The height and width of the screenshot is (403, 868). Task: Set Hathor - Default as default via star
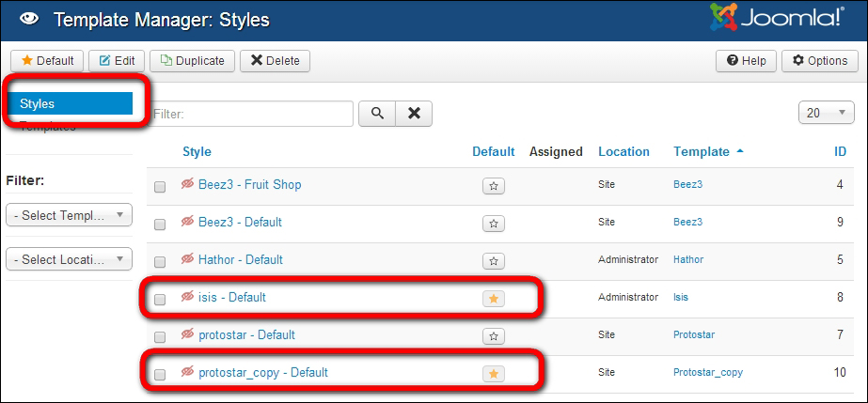pos(494,261)
